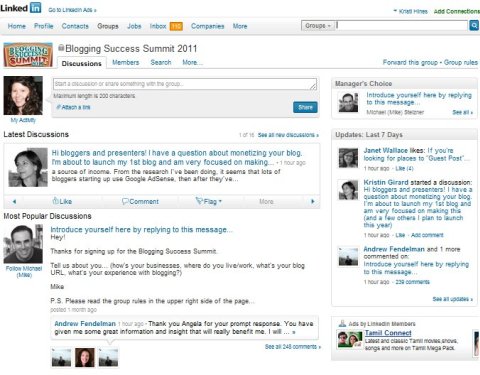Click See all updates link
The image size is (480, 375).
(x=452, y=299)
